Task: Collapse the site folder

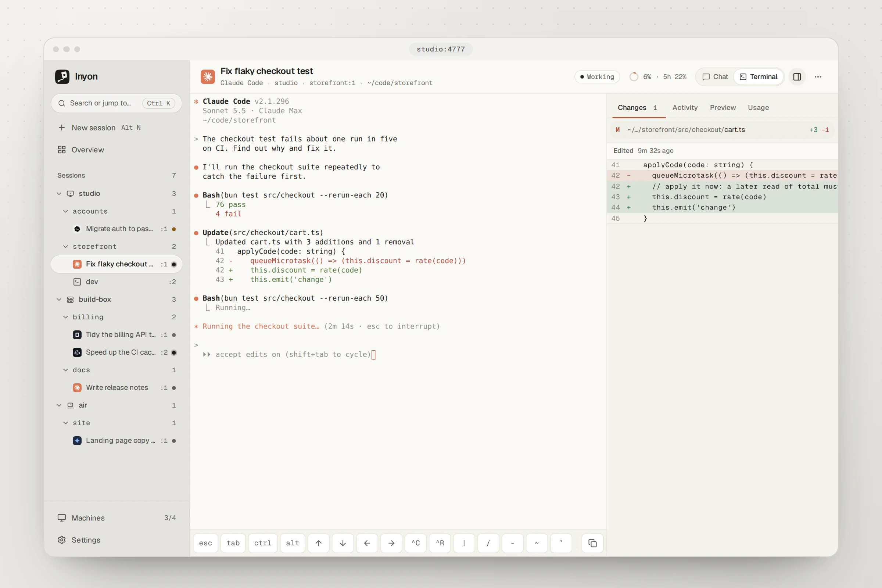Action: [66, 423]
